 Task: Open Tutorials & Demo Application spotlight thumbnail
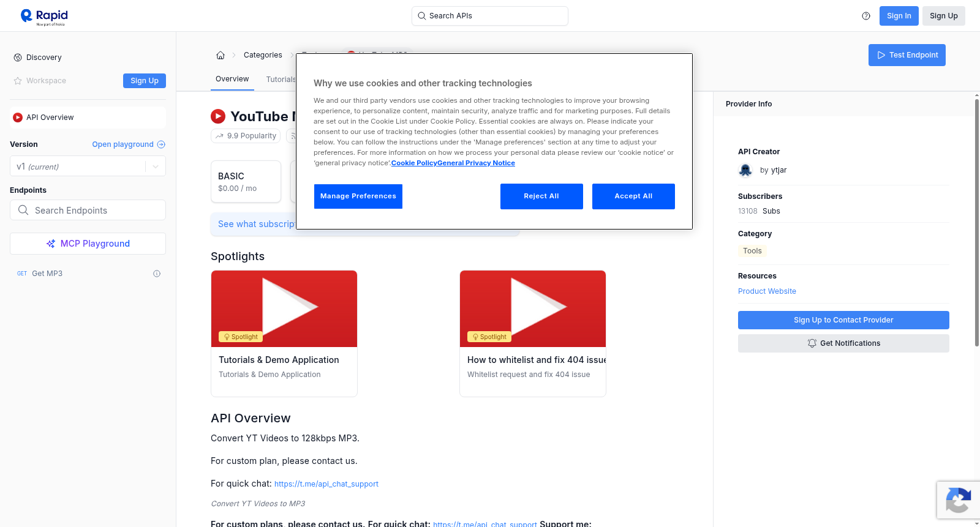[x=284, y=309]
